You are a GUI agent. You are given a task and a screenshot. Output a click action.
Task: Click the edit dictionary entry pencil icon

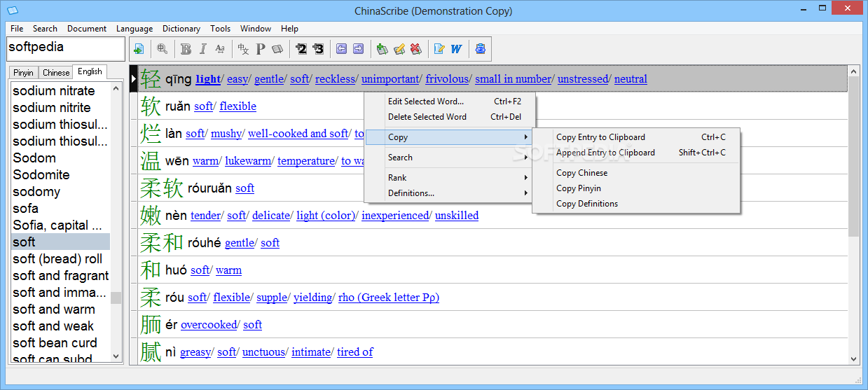(x=399, y=49)
